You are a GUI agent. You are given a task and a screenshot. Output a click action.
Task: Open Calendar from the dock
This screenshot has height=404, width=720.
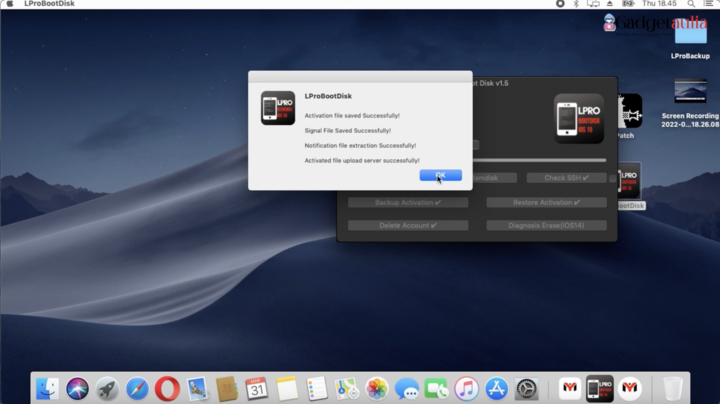(257, 389)
